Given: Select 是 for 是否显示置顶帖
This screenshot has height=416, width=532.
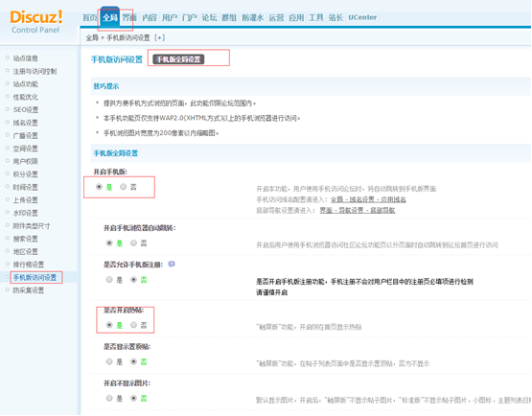Looking at the screenshot, I should tap(109, 361).
